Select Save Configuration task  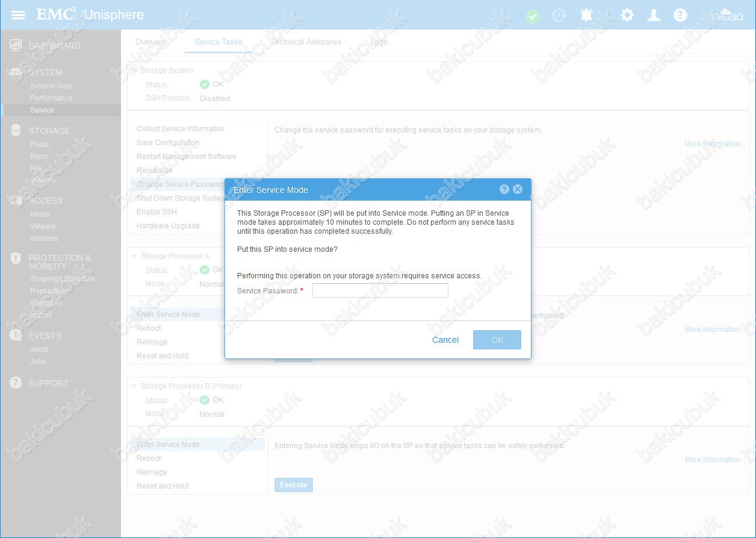168,143
